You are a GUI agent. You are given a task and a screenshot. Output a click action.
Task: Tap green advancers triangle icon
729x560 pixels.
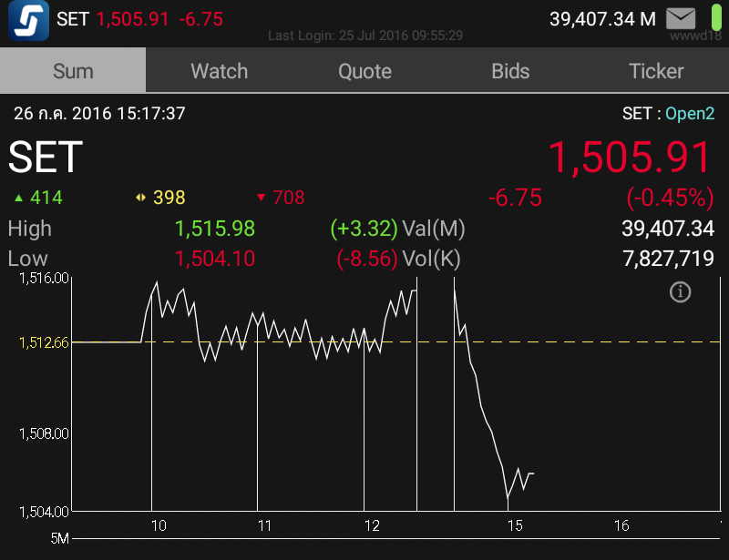tap(18, 198)
